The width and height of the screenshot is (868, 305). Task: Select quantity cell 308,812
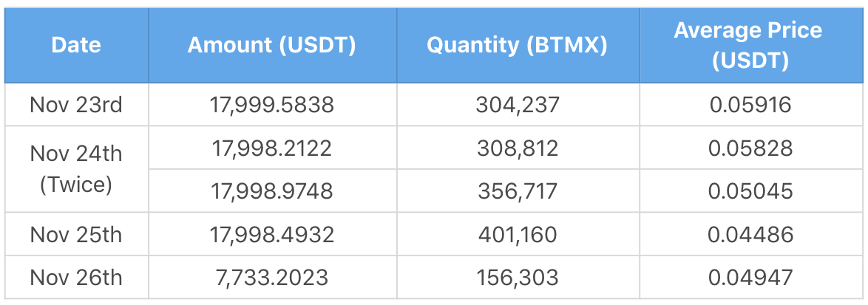518,148
